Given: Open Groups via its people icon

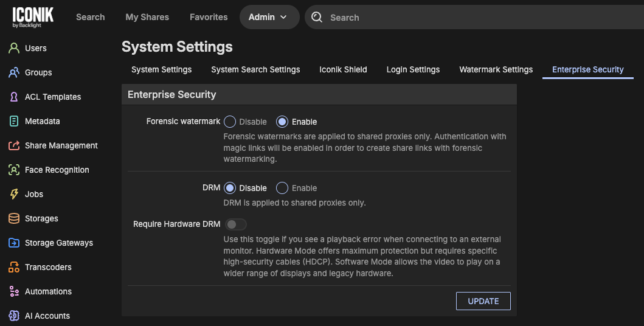Looking at the screenshot, I should 14,72.
